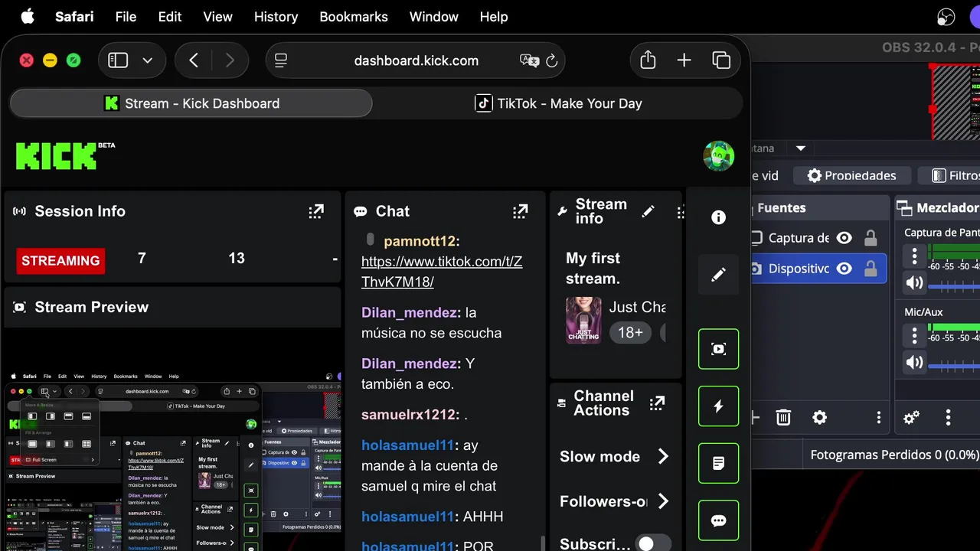Toggle the notes document widget button
This screenshot has height=551, width=980.
[x=718, y=463]
